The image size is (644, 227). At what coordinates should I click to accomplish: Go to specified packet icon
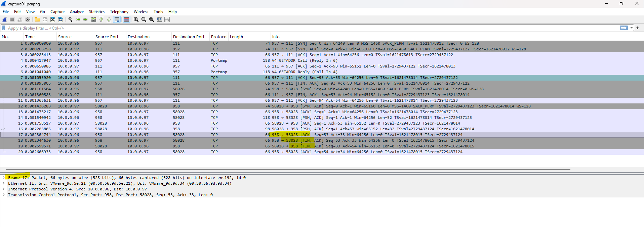click(x=93, y=19)
